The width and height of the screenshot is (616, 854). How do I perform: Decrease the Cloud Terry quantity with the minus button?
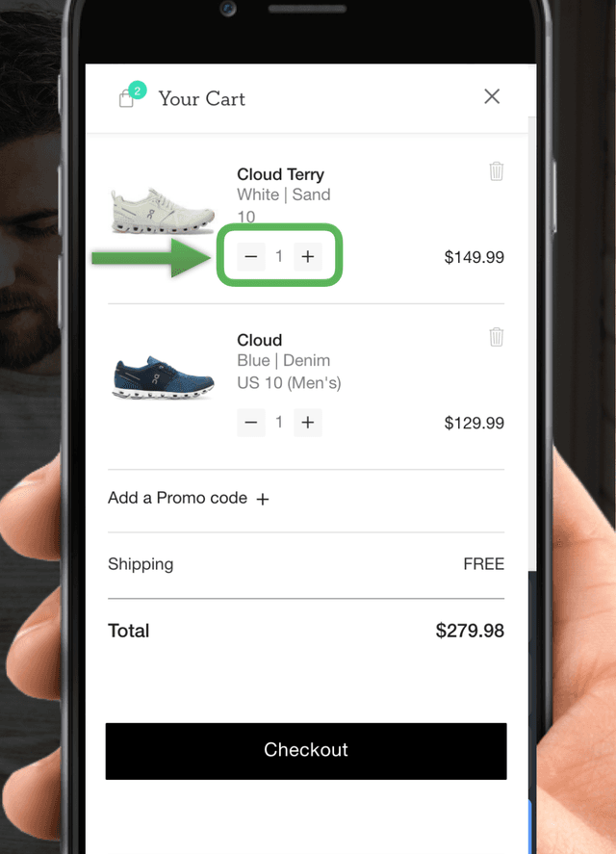[x=251, y=256]
